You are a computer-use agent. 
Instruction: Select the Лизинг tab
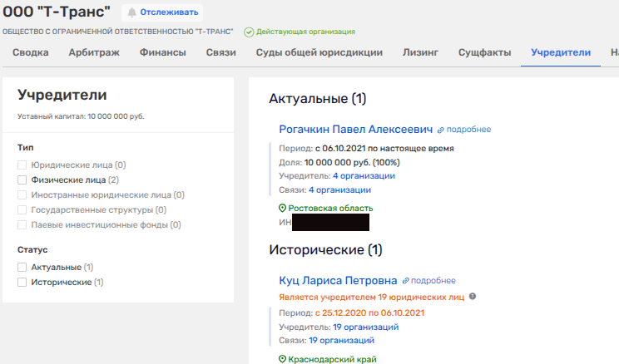pos(420,53)
